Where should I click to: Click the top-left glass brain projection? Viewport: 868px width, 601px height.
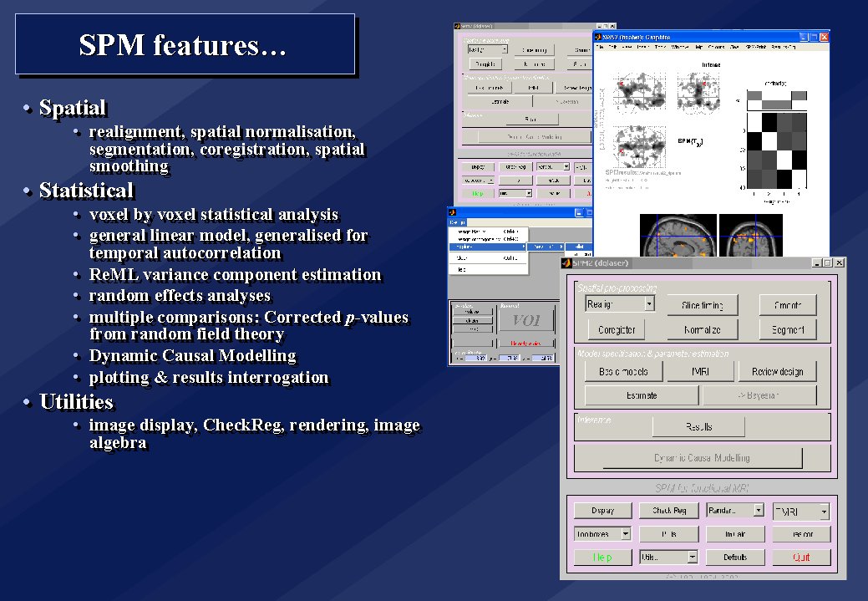pos(637,90)
